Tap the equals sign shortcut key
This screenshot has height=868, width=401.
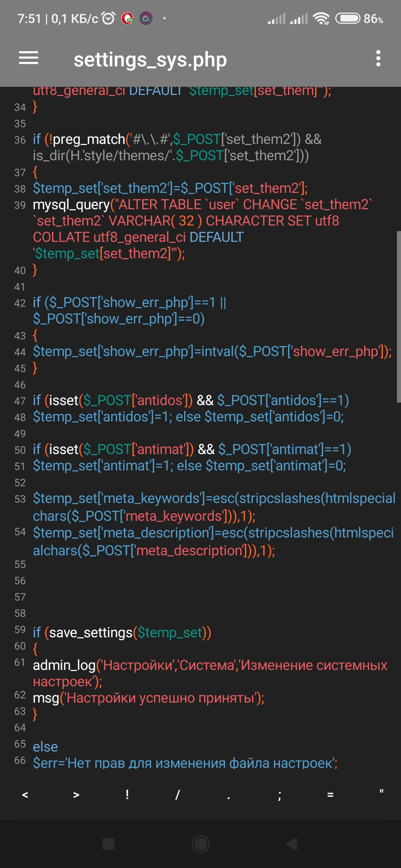330,795
